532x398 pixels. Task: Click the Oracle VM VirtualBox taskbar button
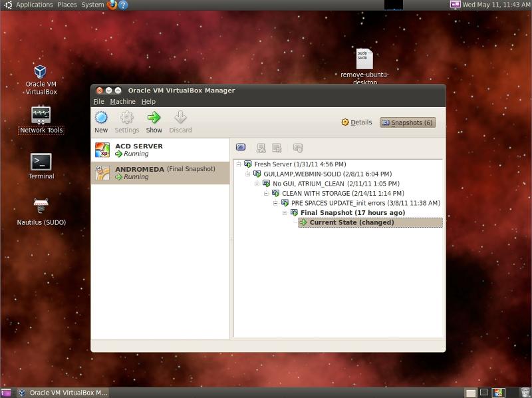pyautogui.click(x=63, y=393)
